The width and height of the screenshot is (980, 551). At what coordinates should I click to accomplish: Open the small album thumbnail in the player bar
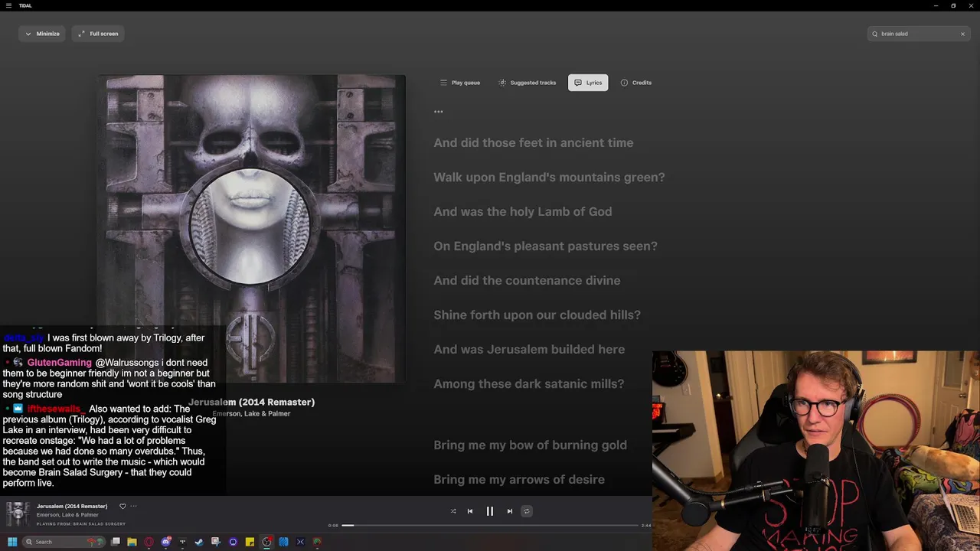coord(18,514)
